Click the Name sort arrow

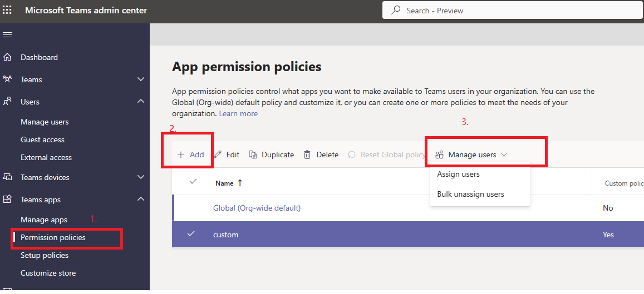pos(240,183)
